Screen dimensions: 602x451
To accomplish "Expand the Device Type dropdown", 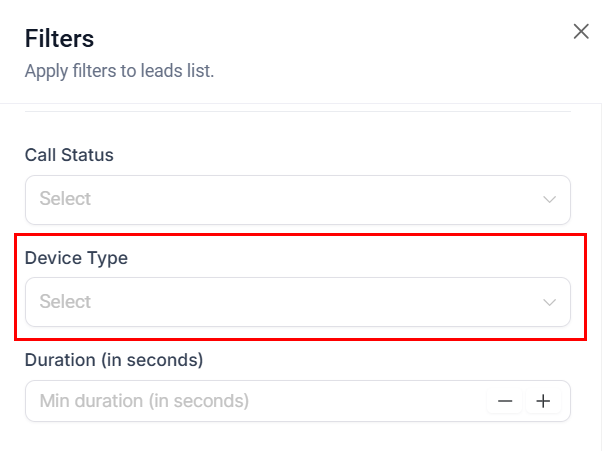I will point(297,302).
